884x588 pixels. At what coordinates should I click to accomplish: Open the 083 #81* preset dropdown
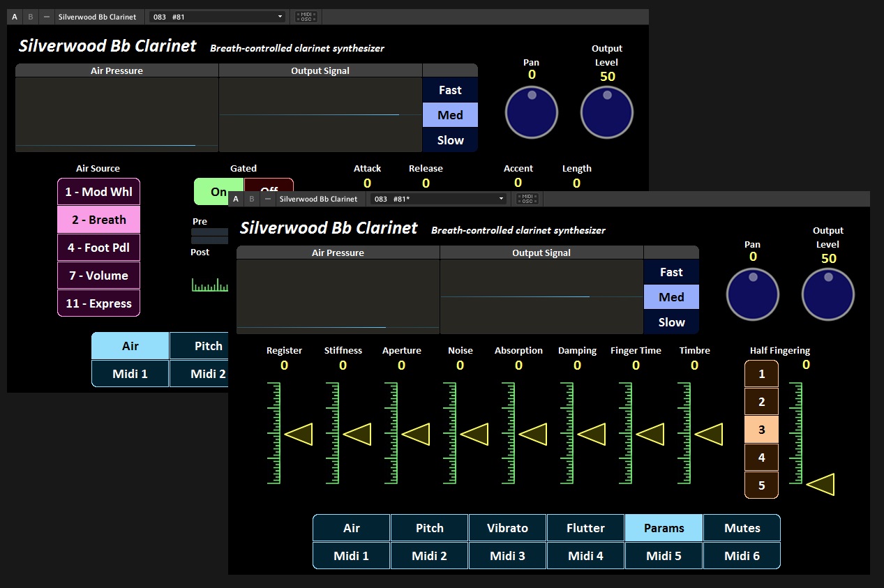tap(439, 199)
